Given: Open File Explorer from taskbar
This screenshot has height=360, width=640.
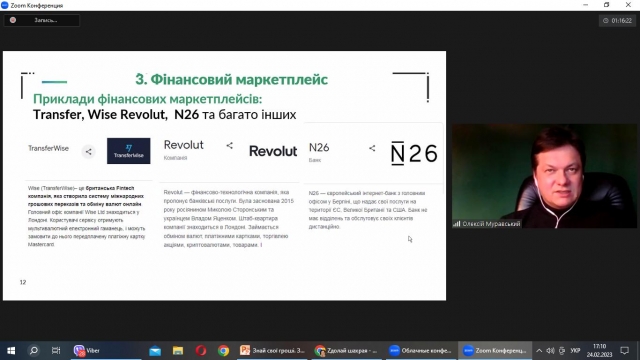Looking at the screenshot, I should click(x=178, y=351).
